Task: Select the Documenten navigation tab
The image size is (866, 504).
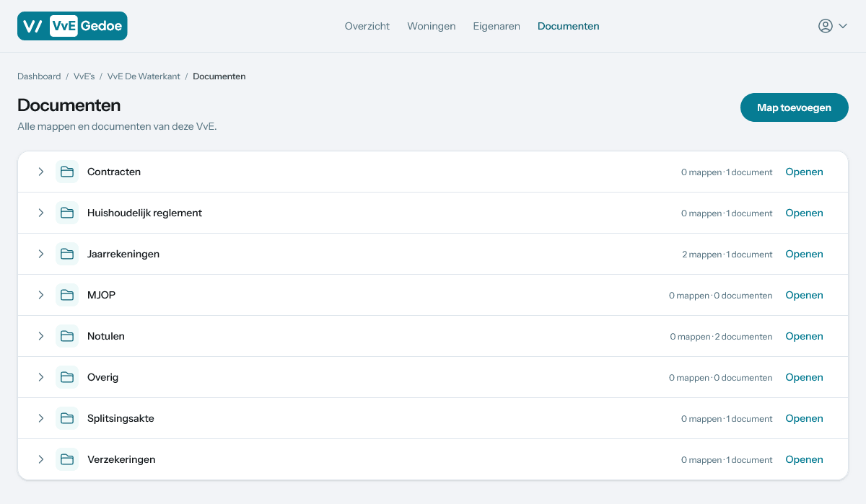Action: click(x=569, y=26)
